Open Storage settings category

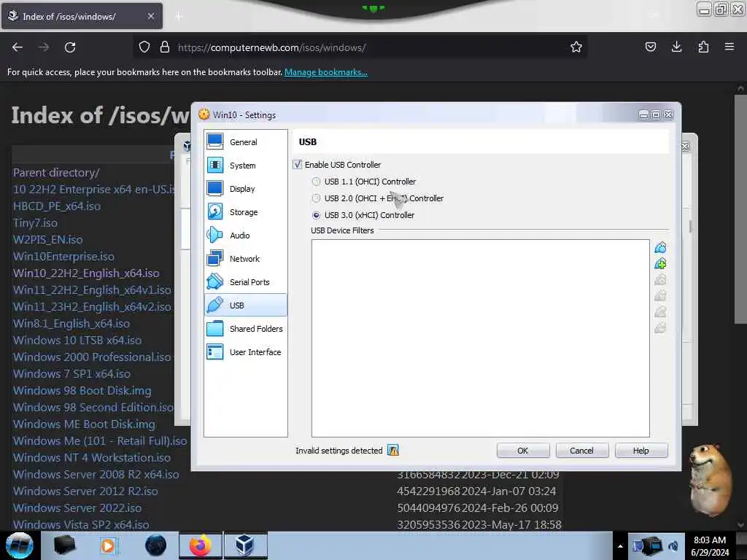[245, 212]
